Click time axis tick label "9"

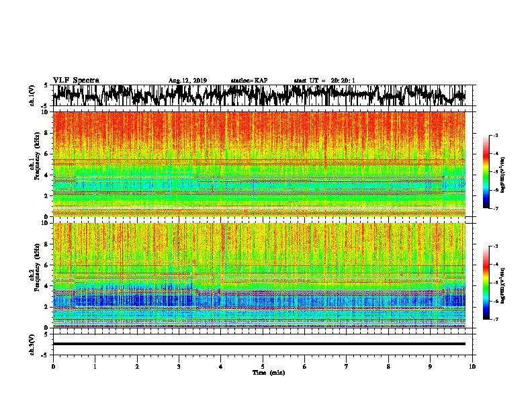click(x=430, y=367)
